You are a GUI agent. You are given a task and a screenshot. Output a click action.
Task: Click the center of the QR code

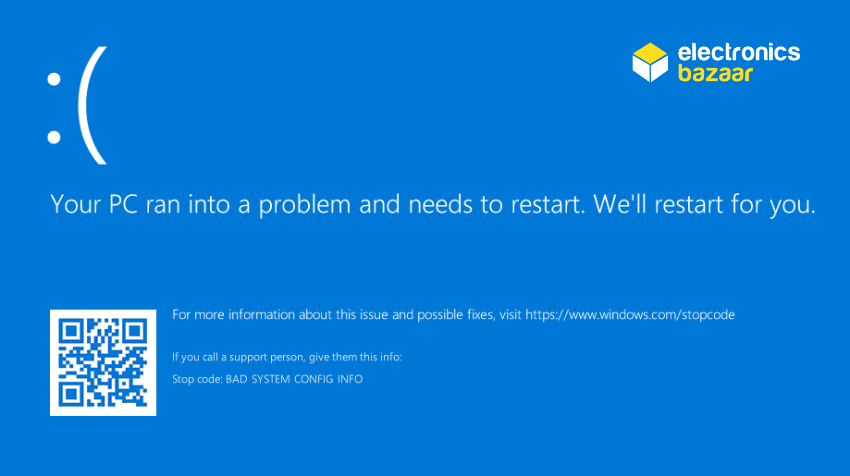click(x=103, y=362)
